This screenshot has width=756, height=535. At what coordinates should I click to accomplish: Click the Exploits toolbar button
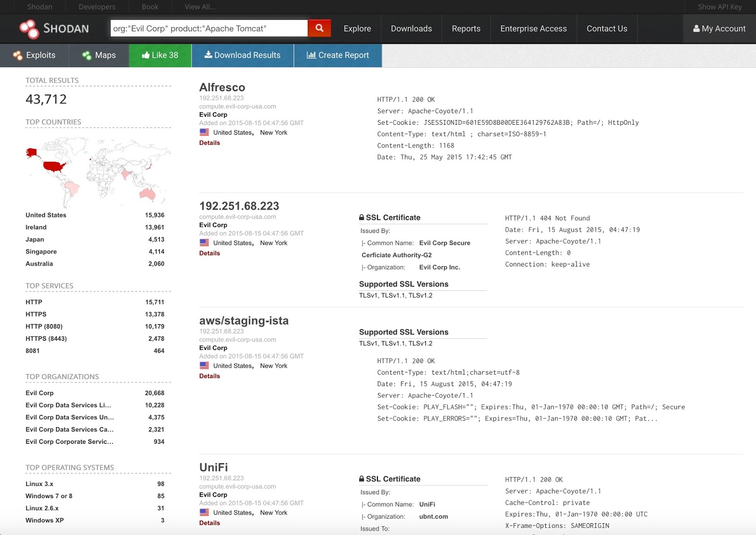tap(34, 55)
